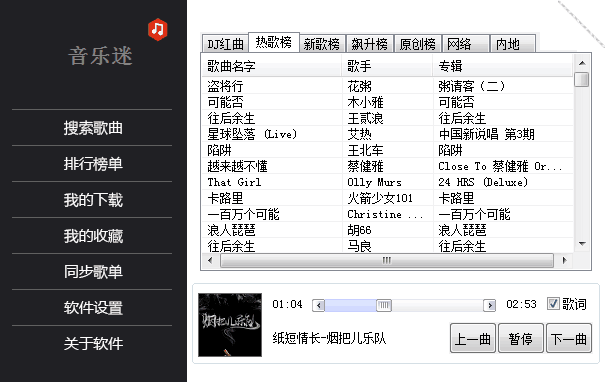The image size is (605, 382).
Task: Click the horizontal scroll left arrow
Action: click(x=210, y=260)
